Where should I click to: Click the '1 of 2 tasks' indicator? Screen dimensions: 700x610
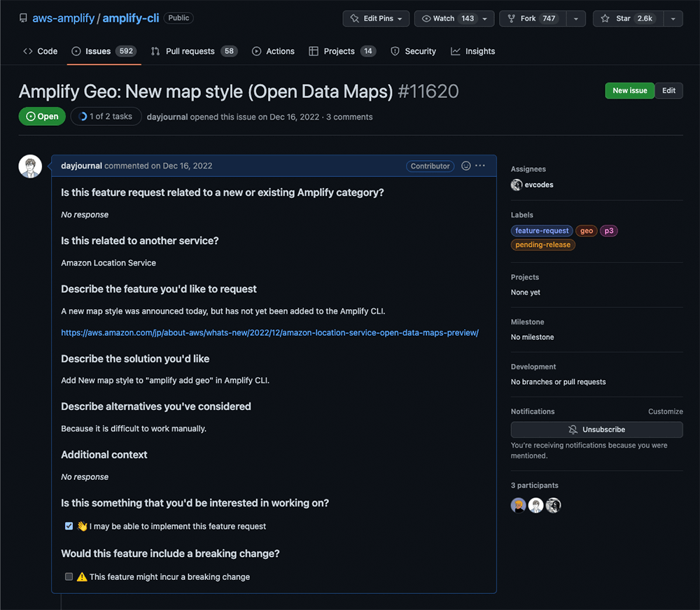106,116
